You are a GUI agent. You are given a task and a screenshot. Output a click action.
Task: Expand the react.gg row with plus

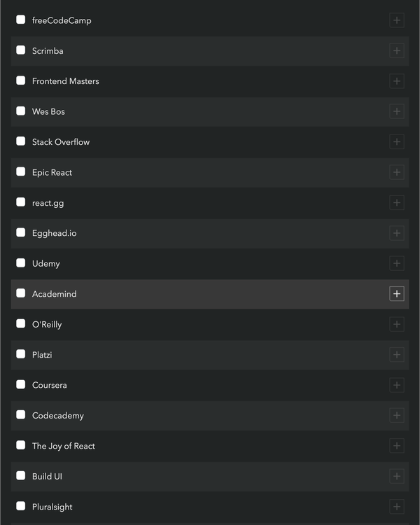pyautogui.click(x=396, y=203)
